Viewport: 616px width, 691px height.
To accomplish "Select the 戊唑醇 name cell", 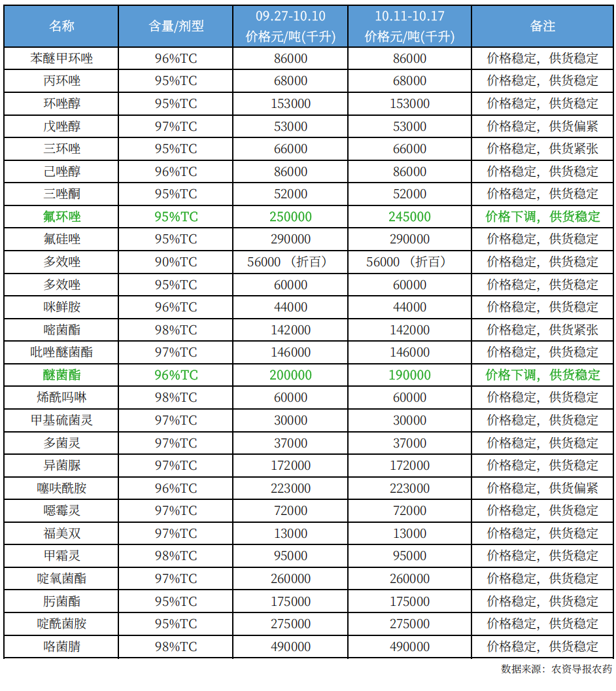I will click(x=61, y=126).
